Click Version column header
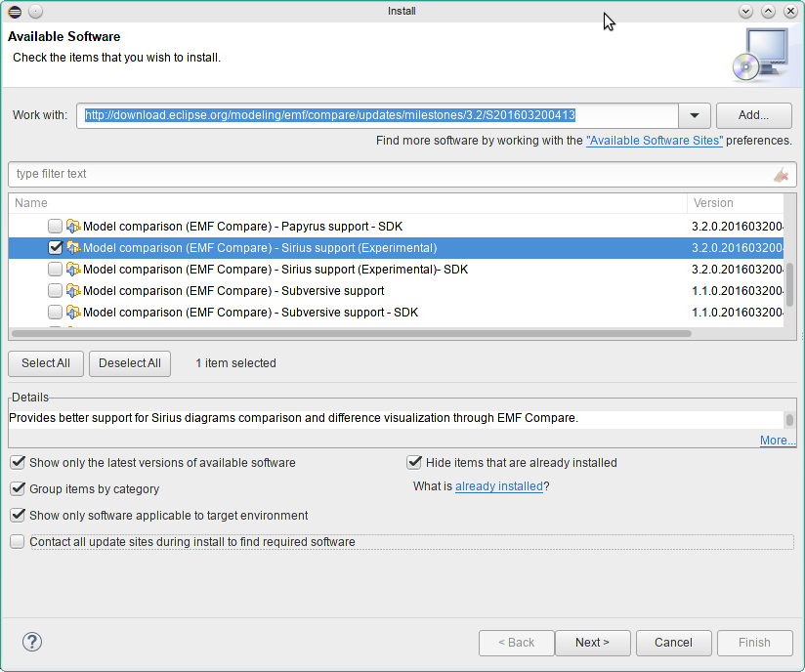 click(x=736, y=203)
